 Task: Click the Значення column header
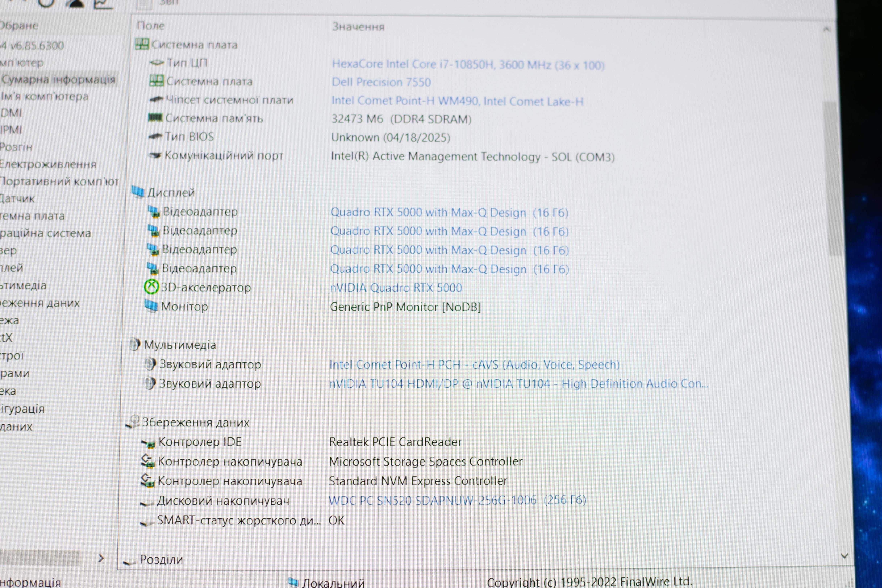(358, 27)
